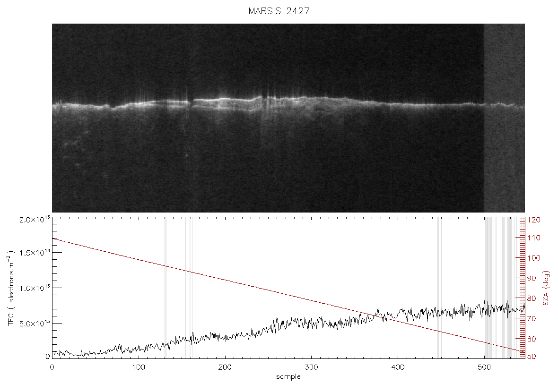
Task: Click the red SZA (deg) axis label
Action: click(x=546, y=288)
